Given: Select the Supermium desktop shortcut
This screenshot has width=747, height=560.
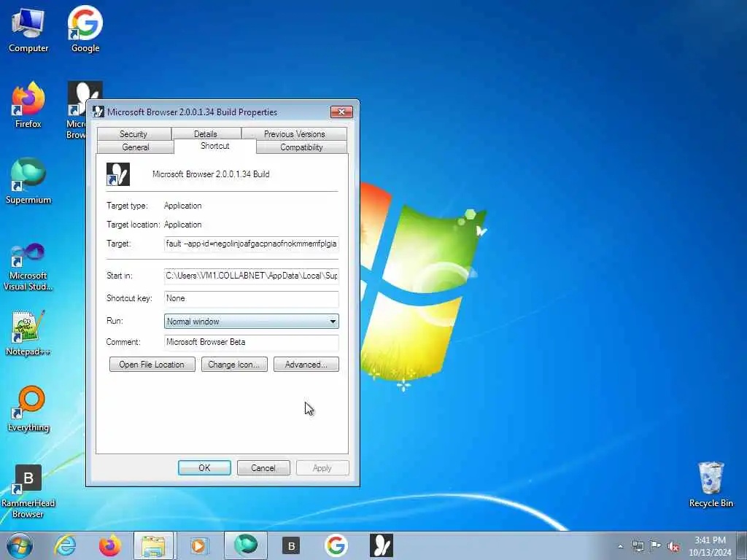Looking at the screenshot, I should click(28, 182).
